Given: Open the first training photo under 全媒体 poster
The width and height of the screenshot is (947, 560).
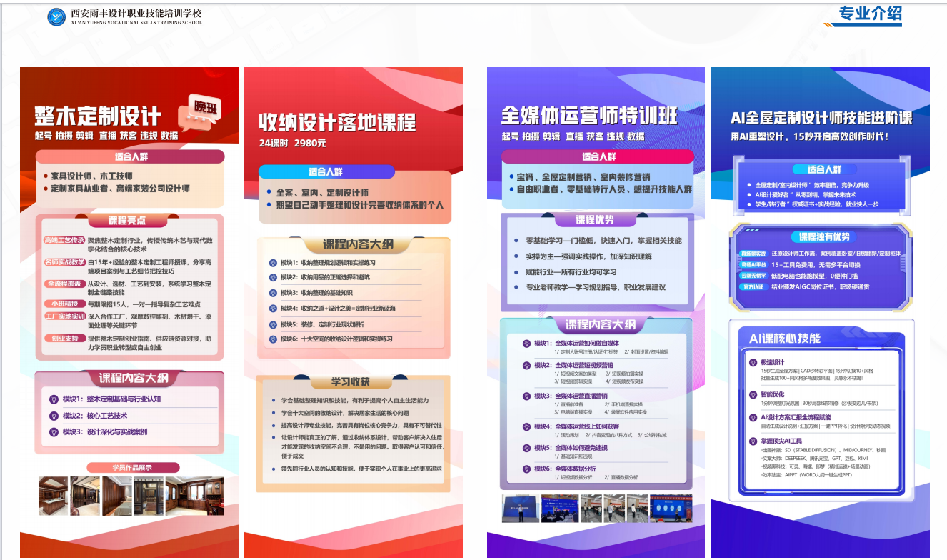Looking at the screenshot, I should pos(520,509).
